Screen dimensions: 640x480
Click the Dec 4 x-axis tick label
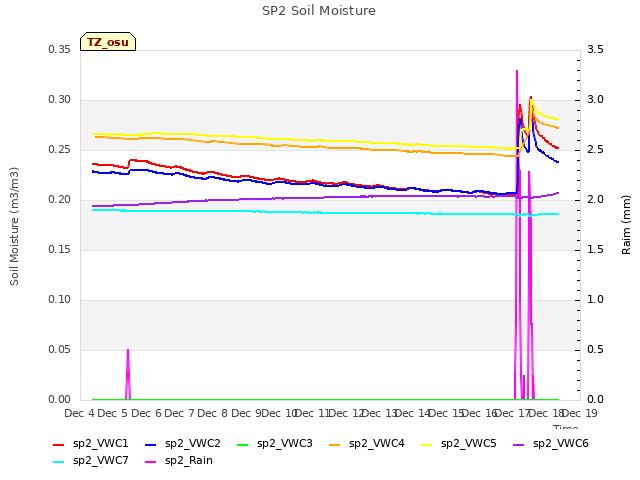pos(79,413)
